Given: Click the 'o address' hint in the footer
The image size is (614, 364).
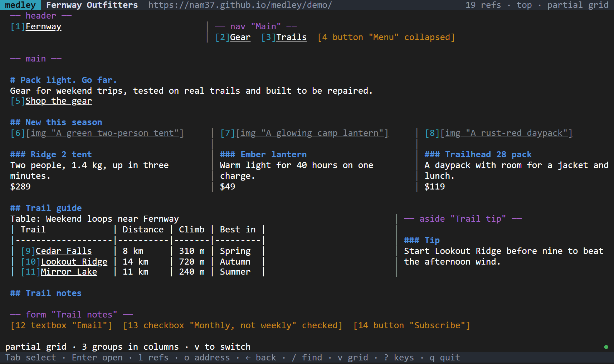Looking at the screenshot, I should (207, 358).
